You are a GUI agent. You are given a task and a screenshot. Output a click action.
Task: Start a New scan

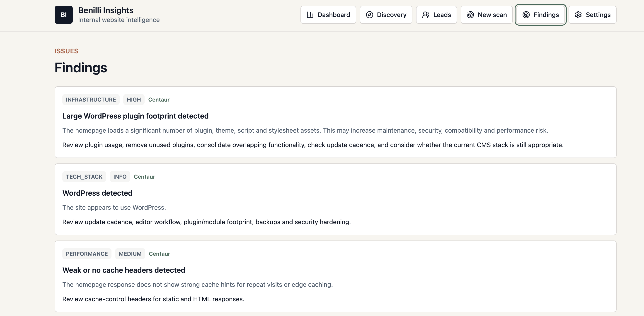(x=487, y=15)
